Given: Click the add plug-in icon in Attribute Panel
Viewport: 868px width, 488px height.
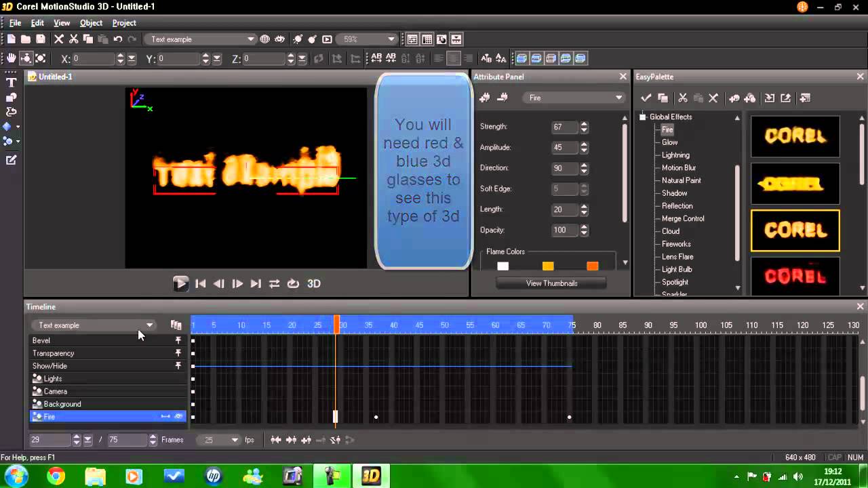Looking at the screenshot, I should (x=485, y=98).
